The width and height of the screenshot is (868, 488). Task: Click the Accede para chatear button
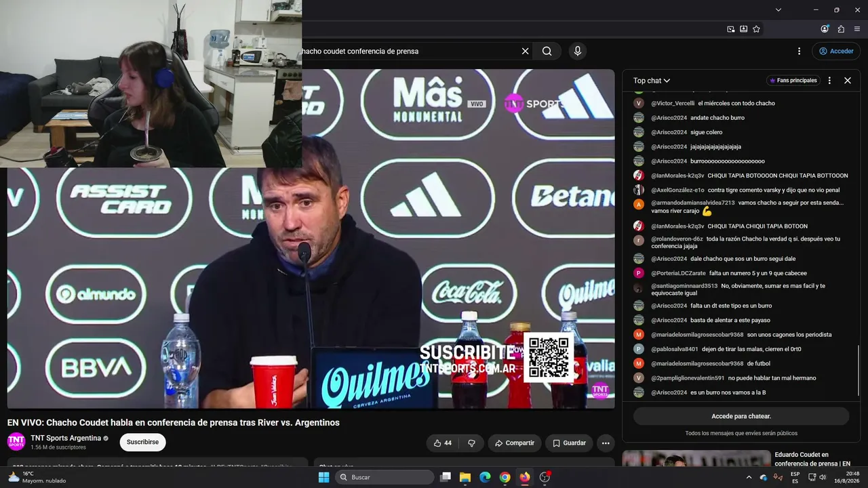(x=741, y=416)
